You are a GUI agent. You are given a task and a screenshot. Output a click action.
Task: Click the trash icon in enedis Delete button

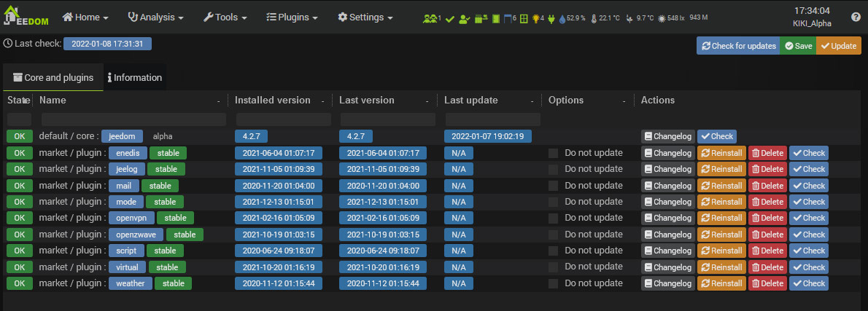tap(756, 153)
